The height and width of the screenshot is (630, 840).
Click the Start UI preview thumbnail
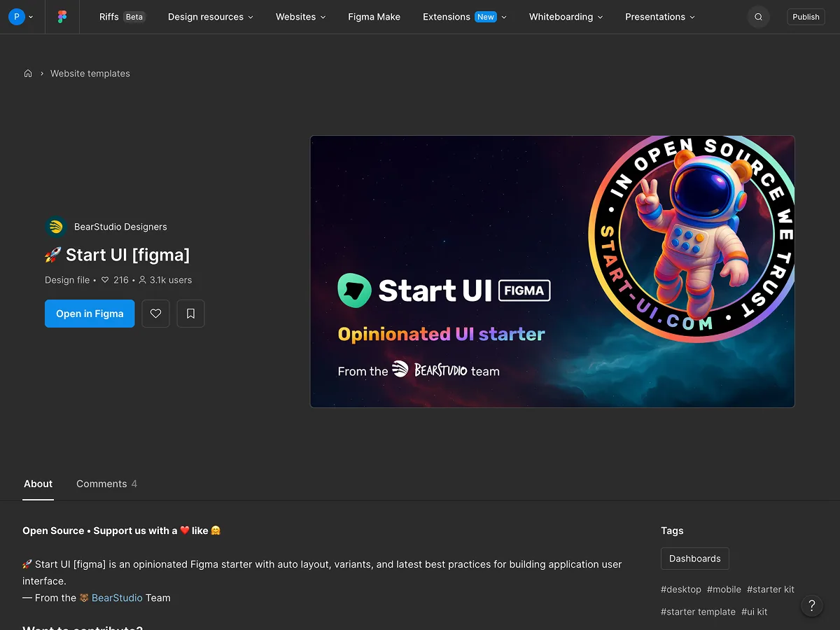coord(552,272)
